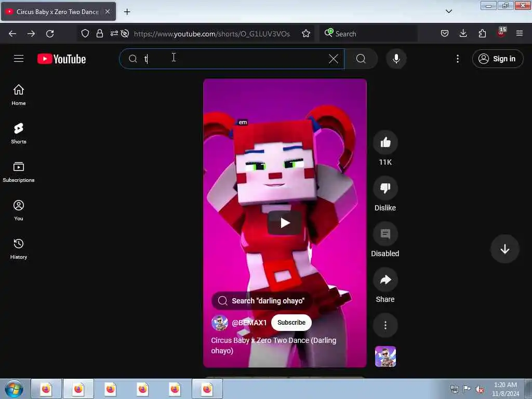This screenshot has height=399, width=532.
Task: Reload the current page
Action: [x=50, y=34]
